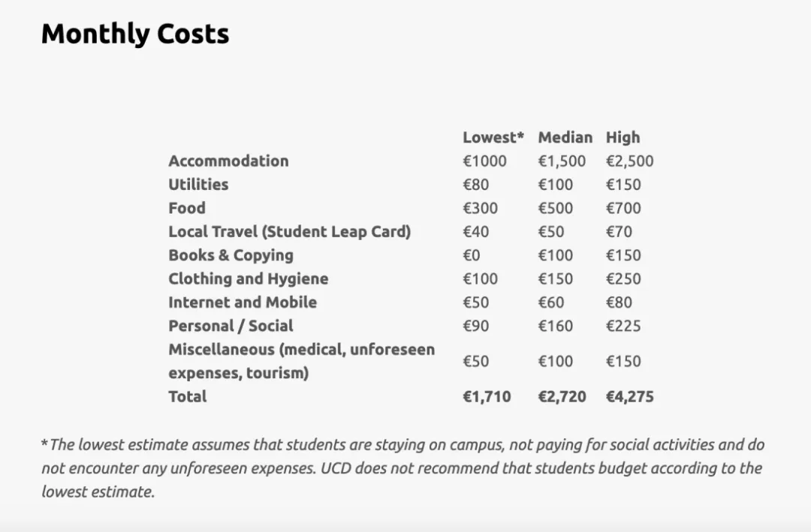Viewport: 811px width, 532px height.
Task: Select the Lowest* column header
Action: [493, 137]
